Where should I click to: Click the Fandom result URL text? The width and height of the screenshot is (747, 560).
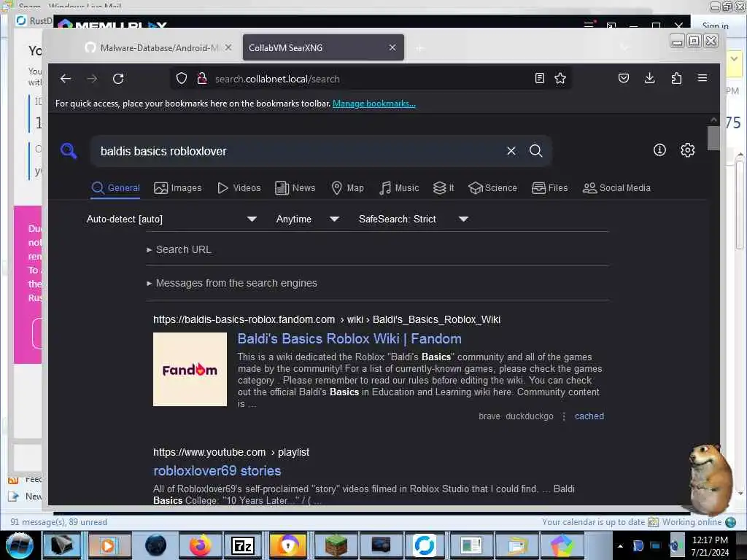tap(326, 319)
